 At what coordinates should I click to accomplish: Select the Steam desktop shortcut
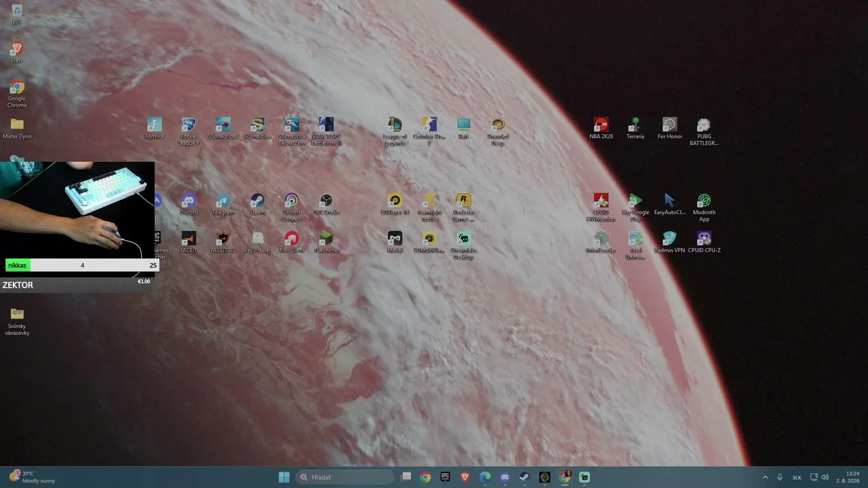point(258,204)
